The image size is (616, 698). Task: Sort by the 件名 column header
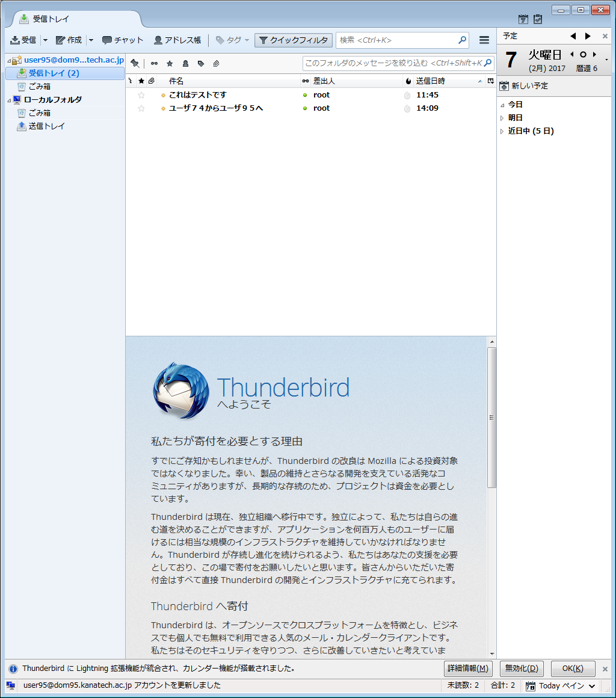tap(229, 81)
